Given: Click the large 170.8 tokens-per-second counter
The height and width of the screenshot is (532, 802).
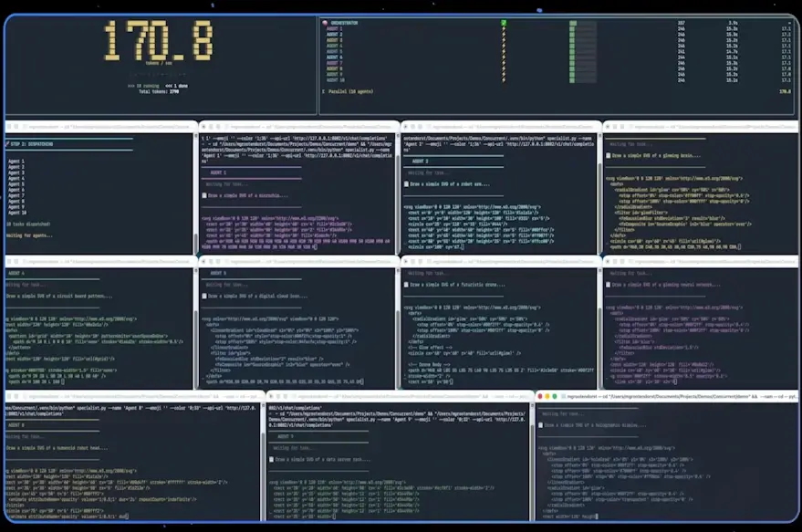Looking at the screenshot, I should (x=158, y=42).
